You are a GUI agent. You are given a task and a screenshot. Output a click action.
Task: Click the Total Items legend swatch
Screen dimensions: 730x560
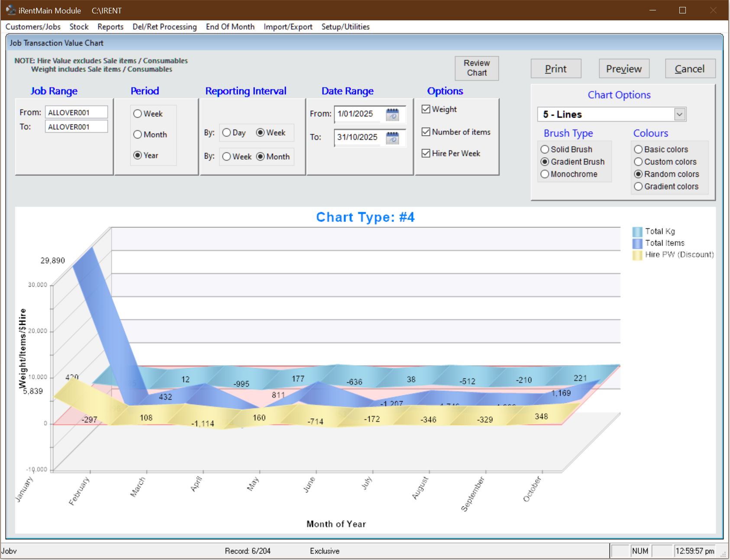coord(637,243)
